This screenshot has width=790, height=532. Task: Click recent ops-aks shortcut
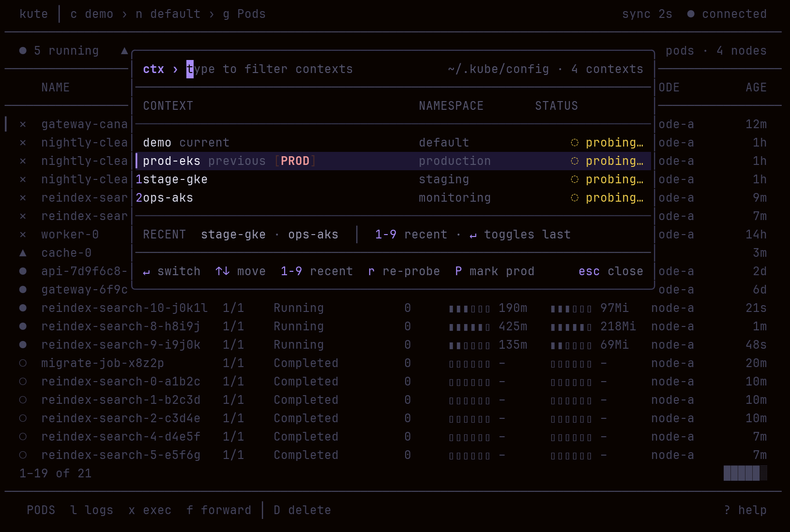[x=313, y=235]
